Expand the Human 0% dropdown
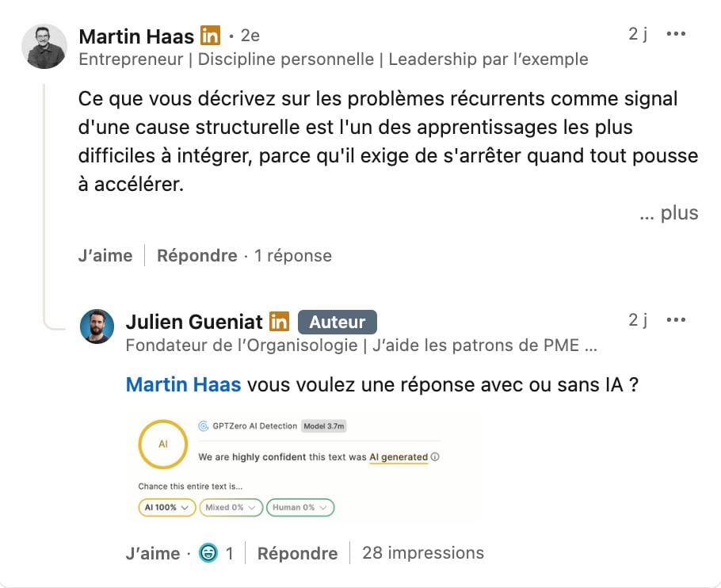This screenshot has width=721, height=588. pos(300,507)
